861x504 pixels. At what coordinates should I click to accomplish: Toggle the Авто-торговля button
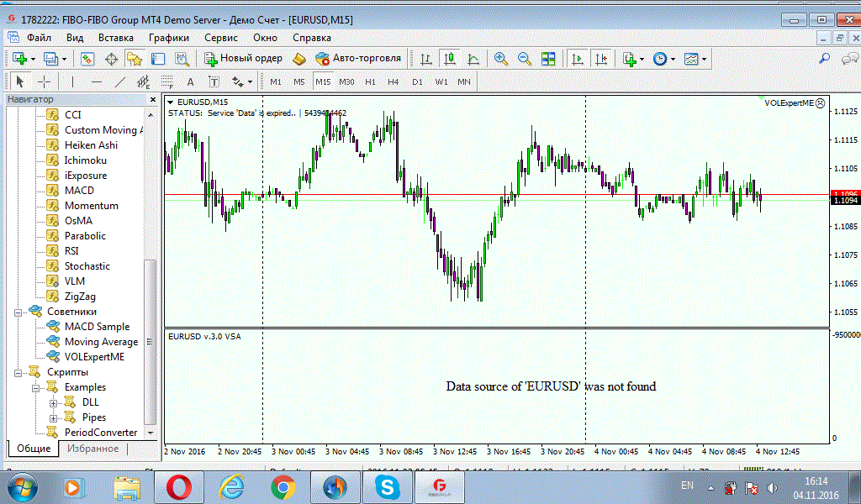click(358, 59)
